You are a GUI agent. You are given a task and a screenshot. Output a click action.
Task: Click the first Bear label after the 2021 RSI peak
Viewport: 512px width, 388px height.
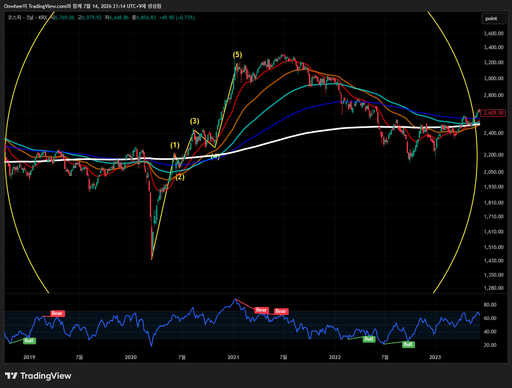pos(261,310)
